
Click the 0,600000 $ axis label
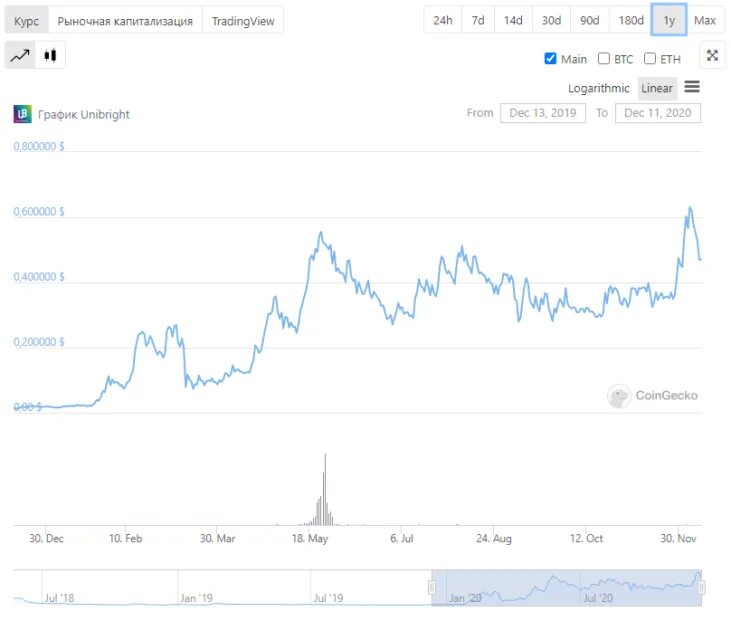(39, 212)
